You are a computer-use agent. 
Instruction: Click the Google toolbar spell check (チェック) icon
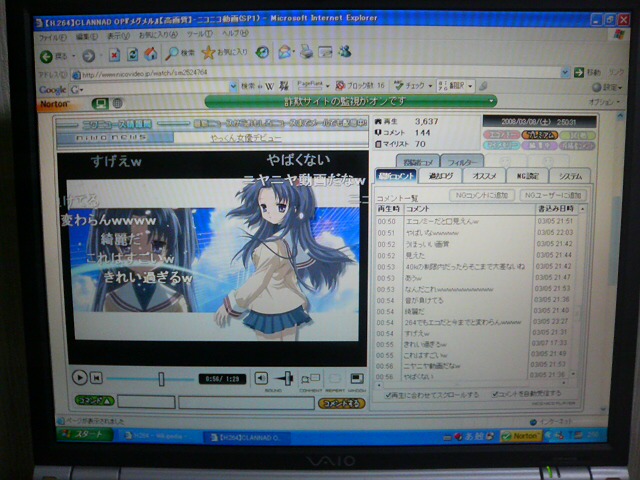[399, 86]
